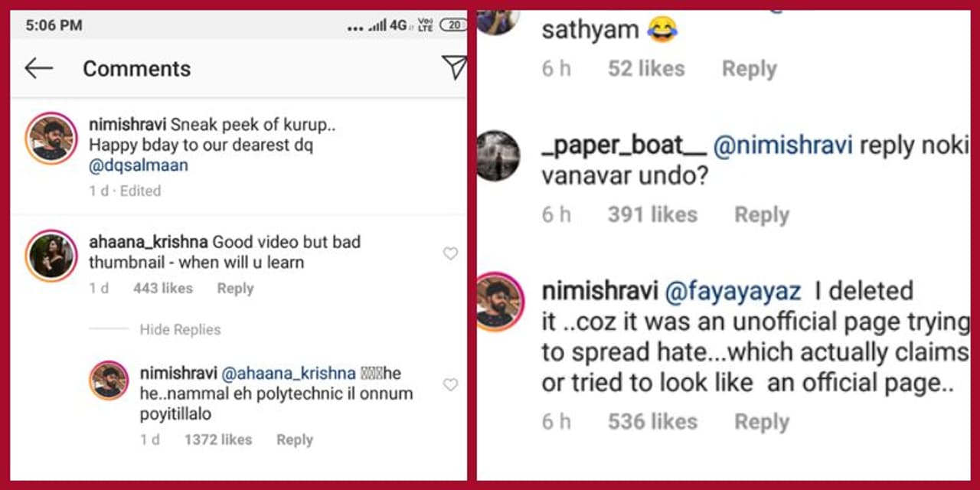Image resolution: width=980 pixels, height=490 pixels.
Task: Reply to _paper_boat__'s comment
Action: tap(761, 215)
